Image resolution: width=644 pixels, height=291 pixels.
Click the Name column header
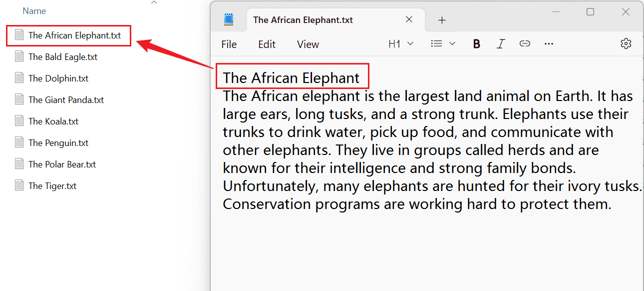pos(34,10)
